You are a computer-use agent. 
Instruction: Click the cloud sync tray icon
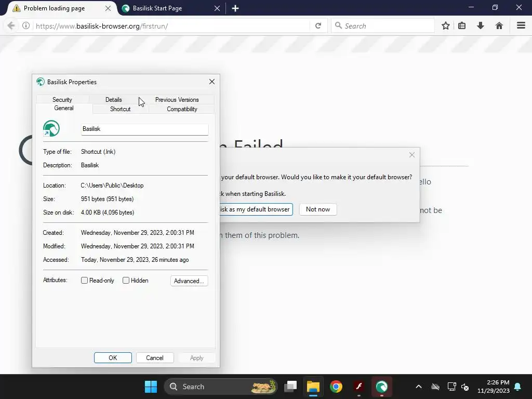pos(435,387)
